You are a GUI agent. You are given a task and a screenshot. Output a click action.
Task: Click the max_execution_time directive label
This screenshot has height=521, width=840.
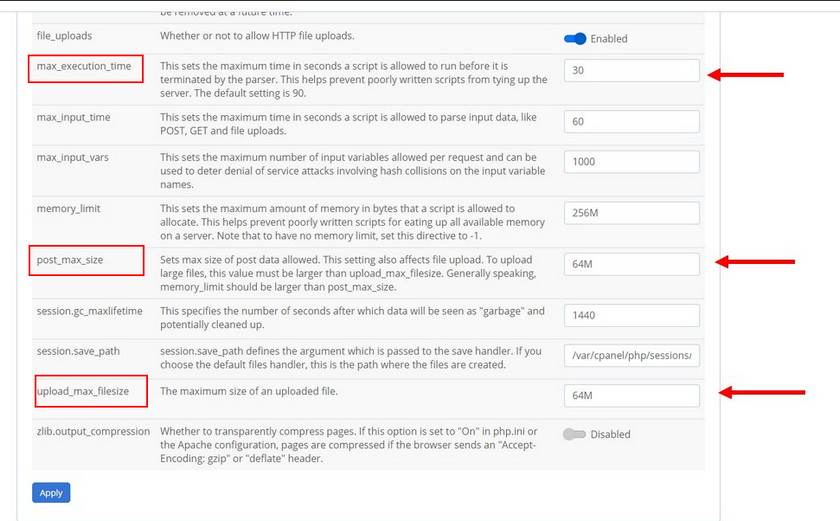(x=84, y=68)
